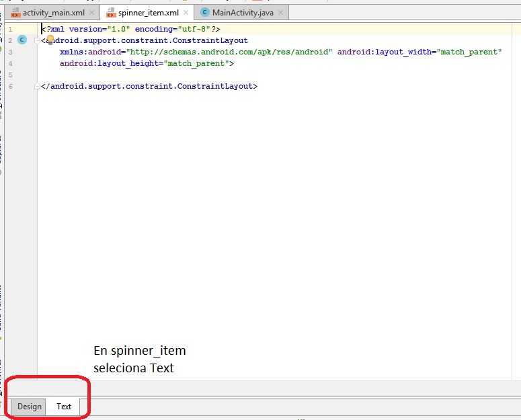
Task: Click the XML file icon on activity_main.xml tab
Action: [x=15, y=13]
